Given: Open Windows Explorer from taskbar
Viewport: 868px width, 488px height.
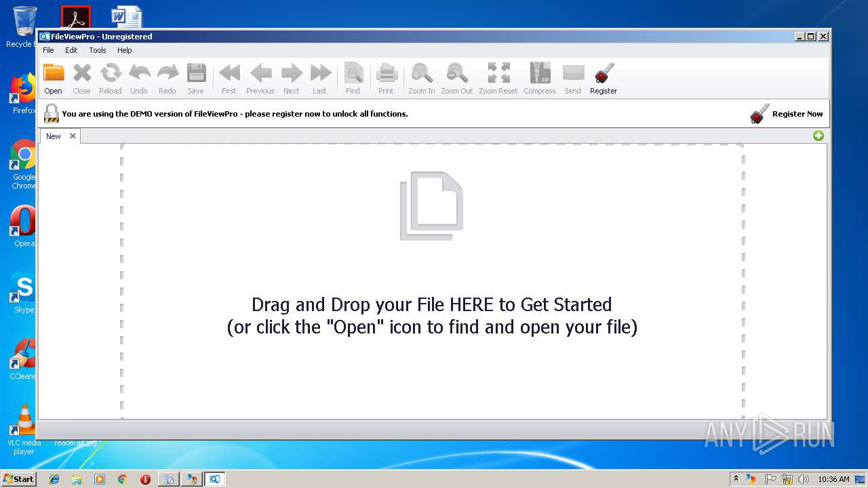Looking at the screenshot, I should pos(77,479).
